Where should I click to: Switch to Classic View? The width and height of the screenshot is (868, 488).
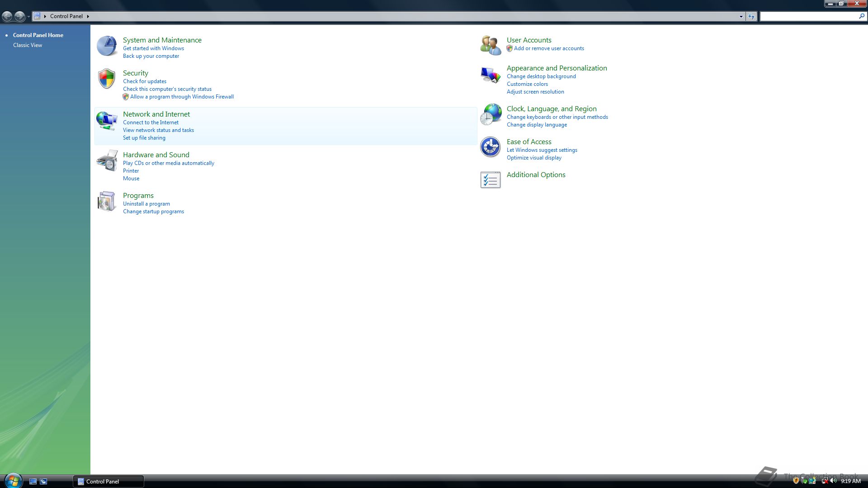coord(28,45)
